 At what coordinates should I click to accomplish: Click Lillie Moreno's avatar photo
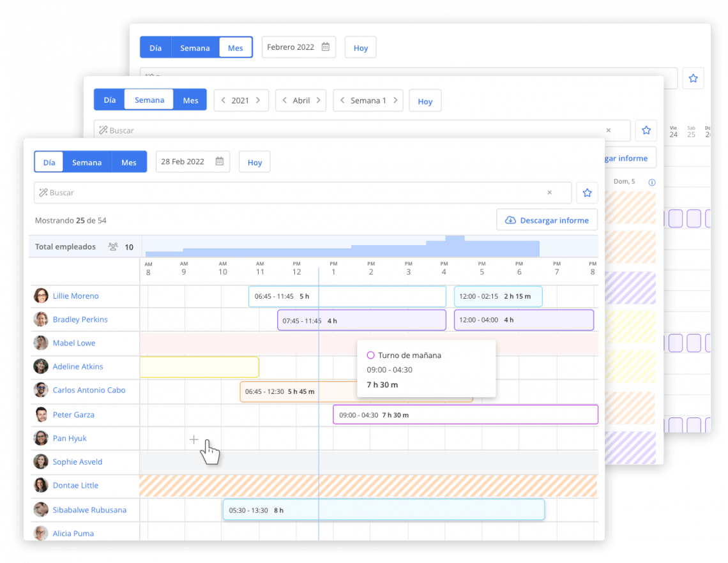pyautogui.click(x=41, y=296)
